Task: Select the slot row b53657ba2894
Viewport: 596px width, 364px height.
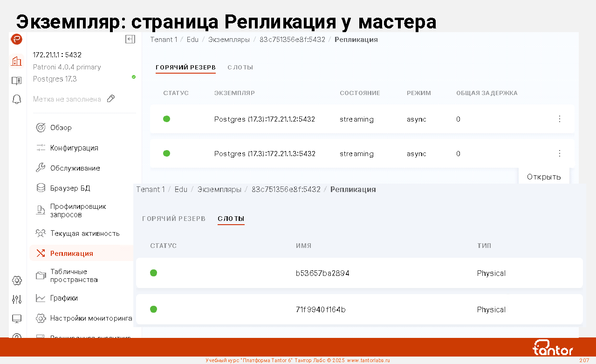Action: (322, 273)
